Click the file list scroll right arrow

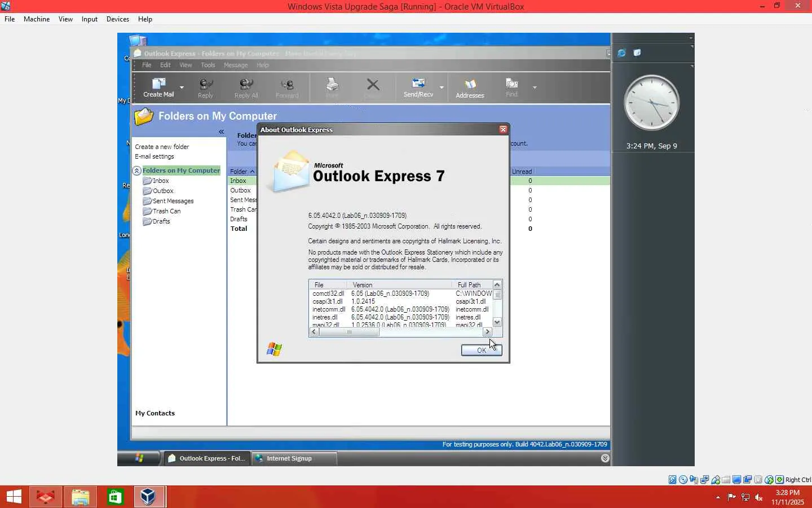point(488,332)
